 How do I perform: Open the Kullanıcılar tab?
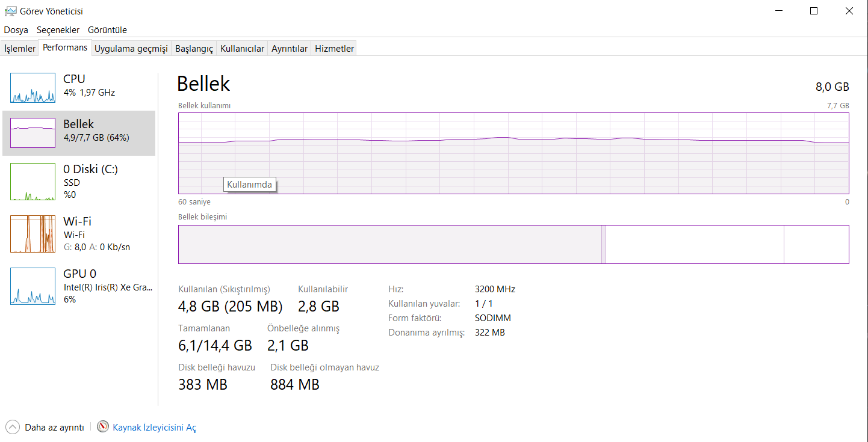tap(242, 49)
